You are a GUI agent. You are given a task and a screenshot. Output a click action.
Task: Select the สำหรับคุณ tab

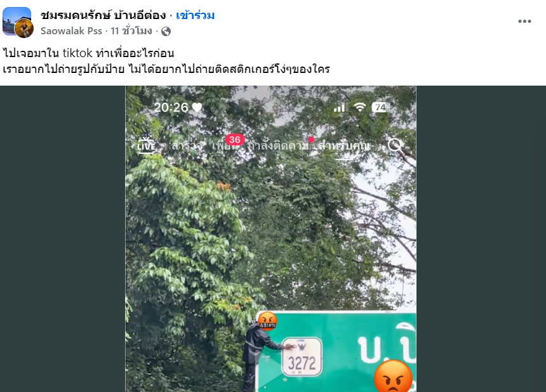pyautogui.click(x=343, y=146)
